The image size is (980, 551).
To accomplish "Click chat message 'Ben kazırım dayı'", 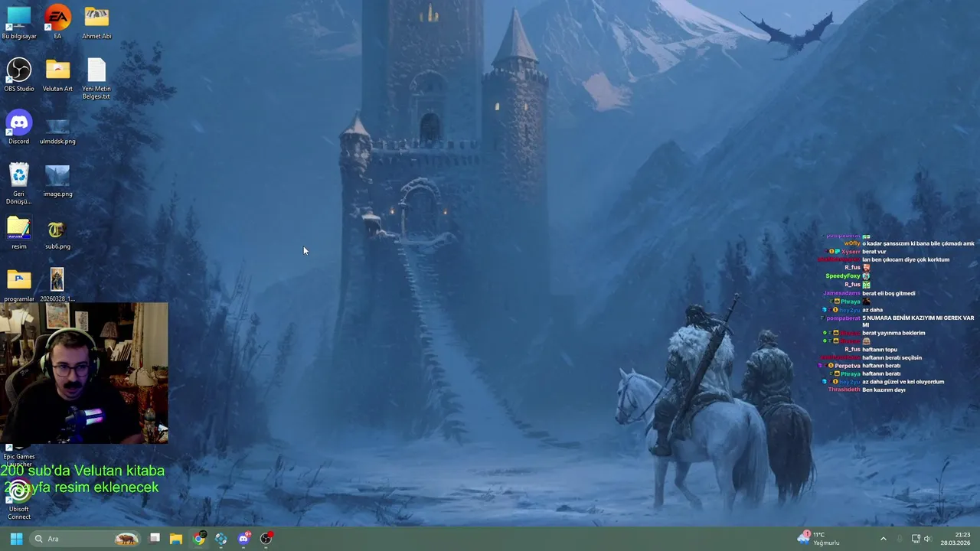I will click(x=884, y=390).
